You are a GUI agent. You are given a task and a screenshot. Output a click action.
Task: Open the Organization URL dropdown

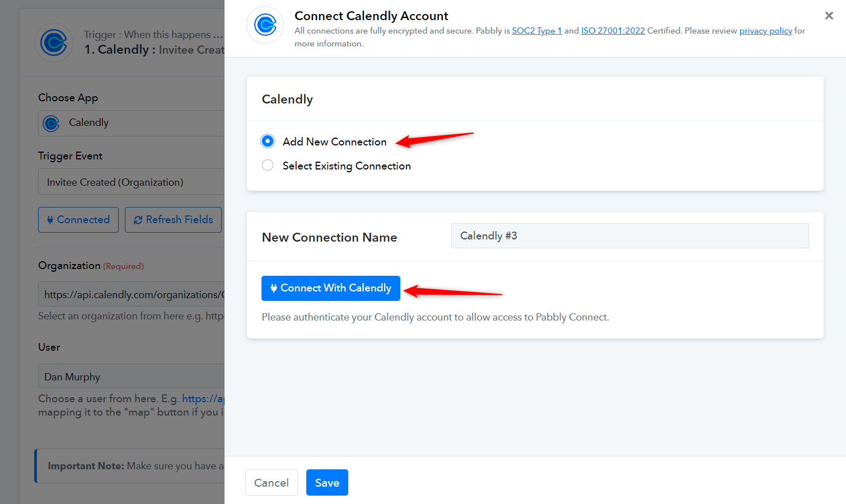click(x=132, y=294)
